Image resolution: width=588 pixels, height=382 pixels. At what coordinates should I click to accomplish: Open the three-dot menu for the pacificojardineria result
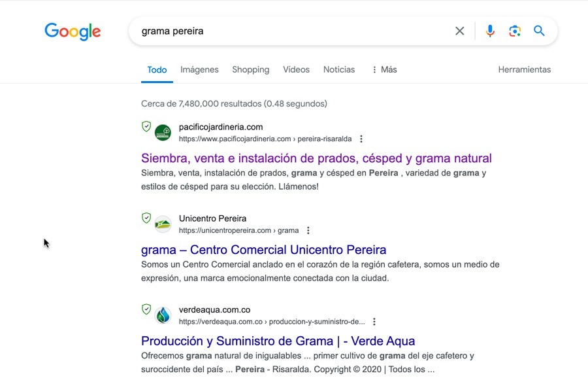[x=361, y=139]
